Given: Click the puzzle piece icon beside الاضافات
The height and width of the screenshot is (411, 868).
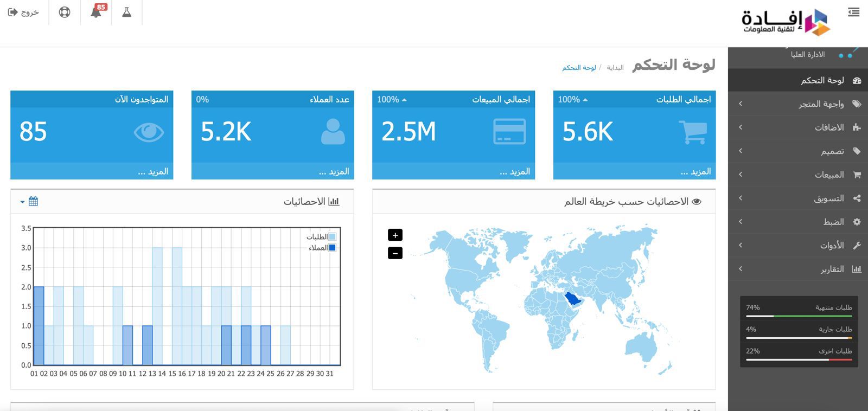Looking at the screenshot, I should tap(857, 127).
